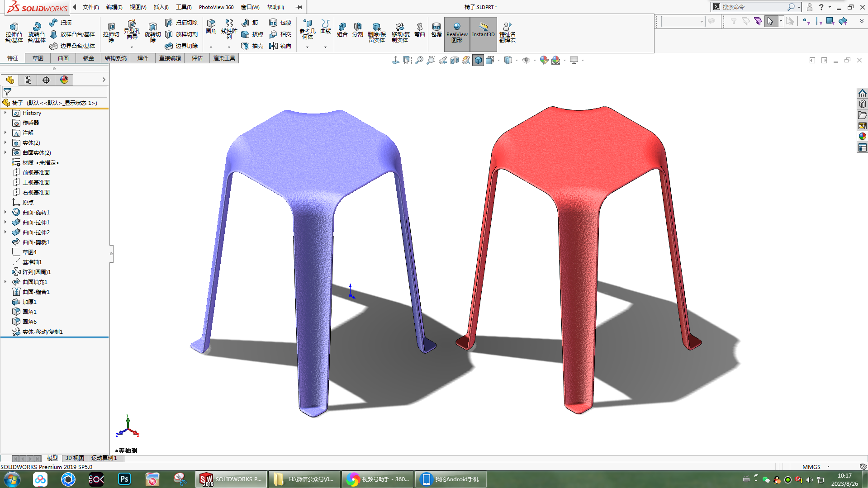Screen dimensions: 868x488
Task: Expand the feature manager tabs chevron
Action: [x=104, y=80]
